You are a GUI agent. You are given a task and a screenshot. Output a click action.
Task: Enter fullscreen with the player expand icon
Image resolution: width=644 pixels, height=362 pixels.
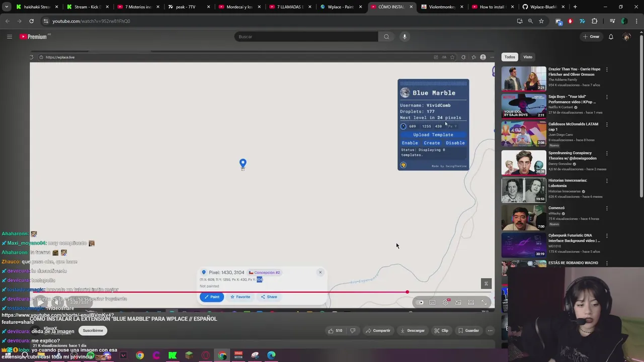[484, 302]
